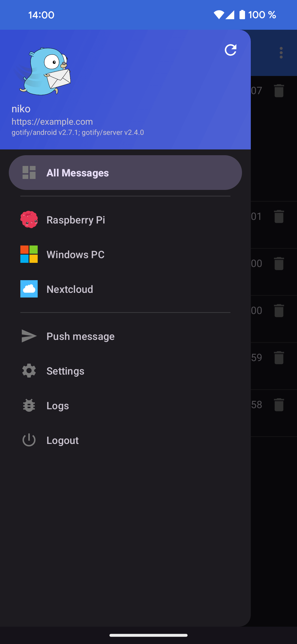Tap the system navigation handle bar
Screen dimensions: 297x644
pos(148,635)
